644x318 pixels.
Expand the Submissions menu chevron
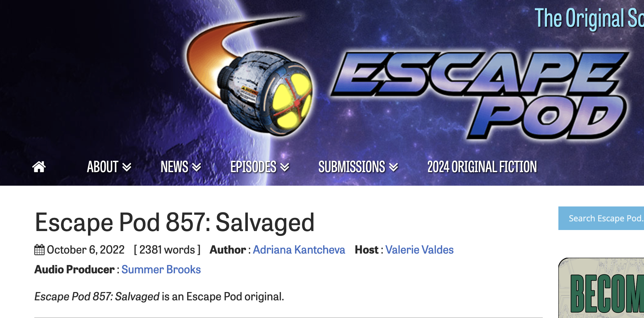coord(393,167)
